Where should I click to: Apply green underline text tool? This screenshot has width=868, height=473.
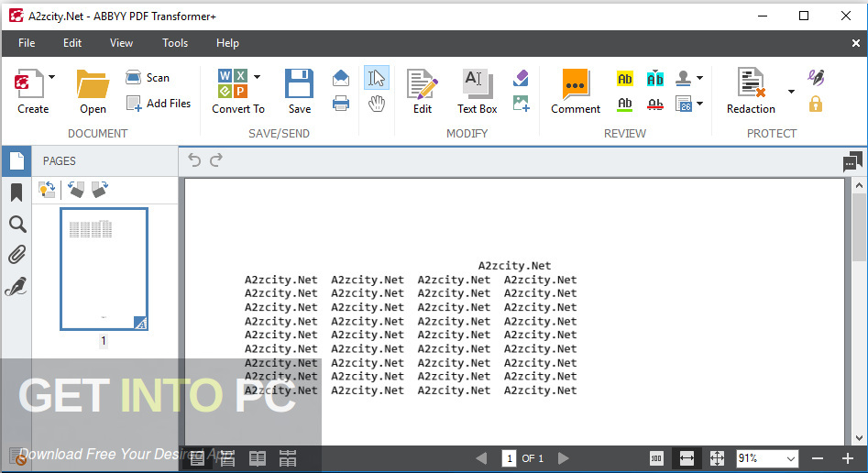click(625, 104)
